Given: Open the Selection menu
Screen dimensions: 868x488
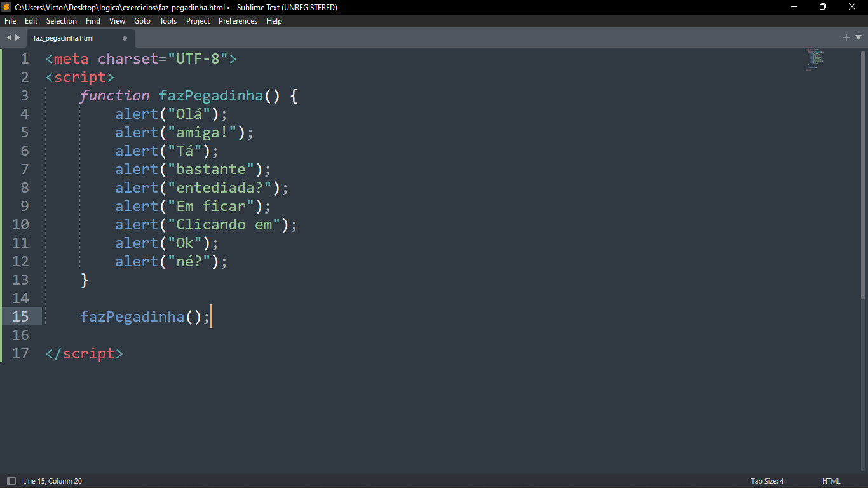Looking at the screenshot, I should [x=62, y=21].
